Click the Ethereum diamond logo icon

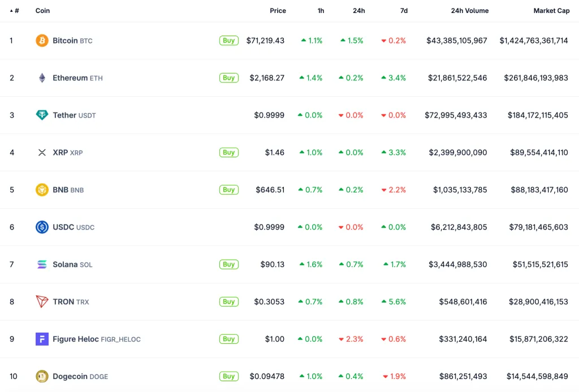point(42,78)
